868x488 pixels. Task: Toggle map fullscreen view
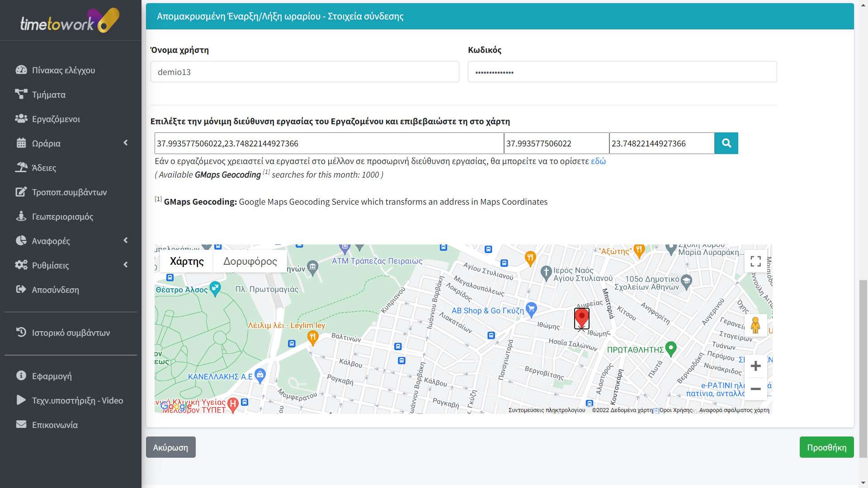pos(755,261)
